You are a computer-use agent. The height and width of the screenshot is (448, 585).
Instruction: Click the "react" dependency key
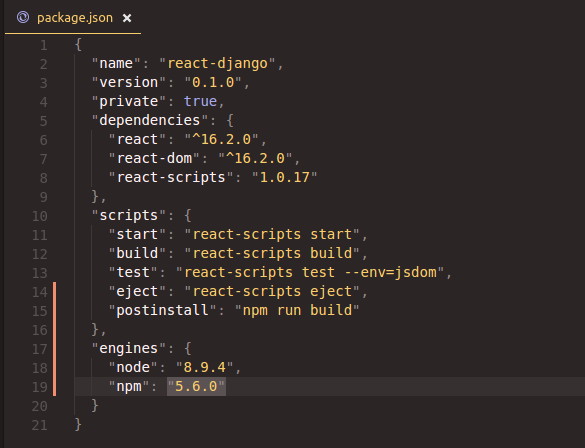[x=137, y=140]
